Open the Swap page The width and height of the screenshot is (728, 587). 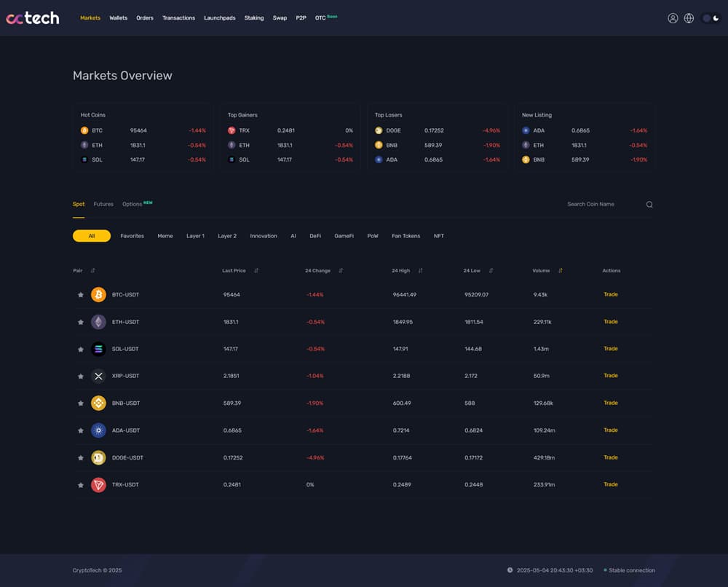point(280,18)
